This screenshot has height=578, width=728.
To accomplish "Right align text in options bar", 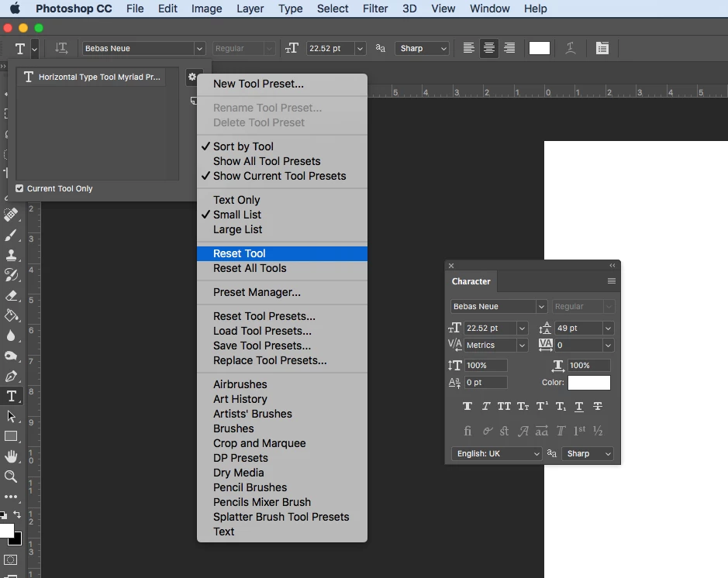I will (x=509, y=48).
